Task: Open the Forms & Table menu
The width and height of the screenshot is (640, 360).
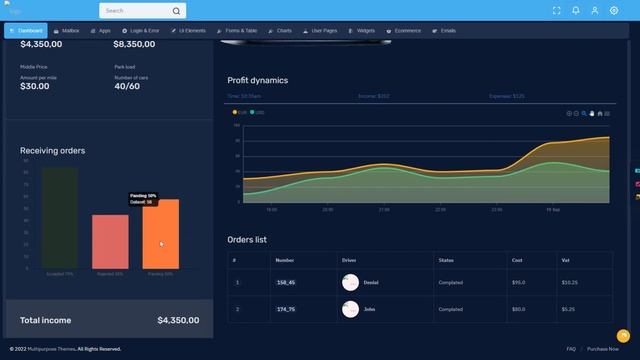Action: tap(237, 31)
